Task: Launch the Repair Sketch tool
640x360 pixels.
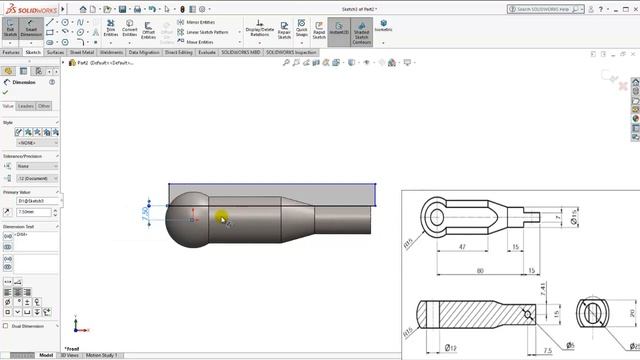Action: pos(284,30)
